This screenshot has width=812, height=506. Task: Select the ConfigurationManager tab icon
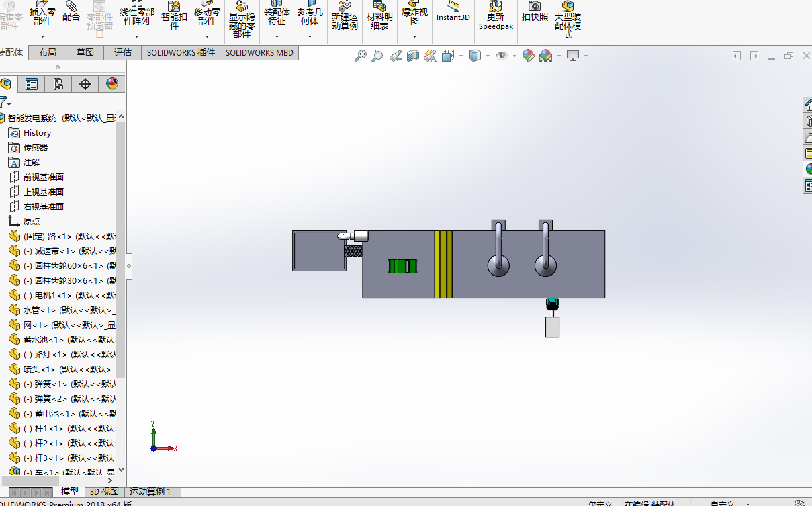point(58,84)
